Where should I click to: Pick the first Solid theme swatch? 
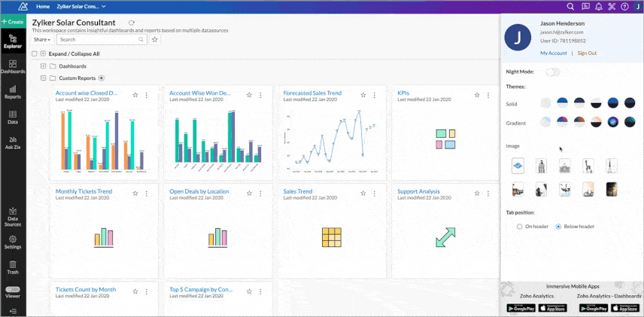[x=545, y=103]
